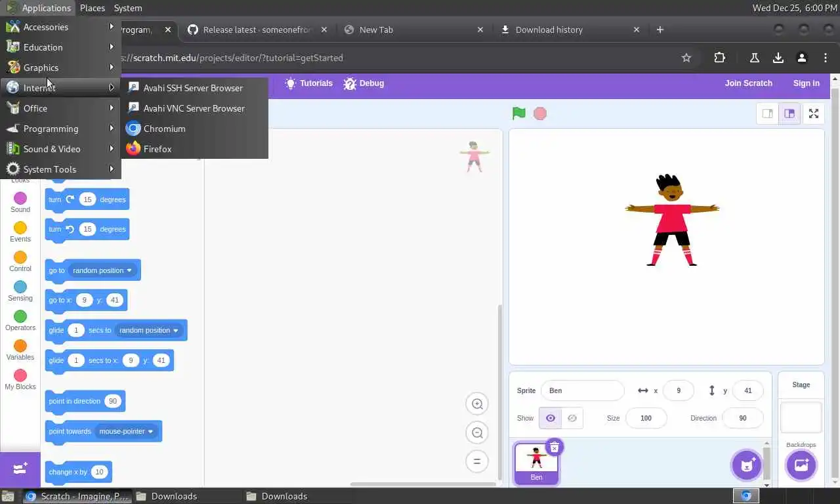Click the red stop sign button
The height and width of the screenshot is (504, 840).
tap(540, 114)
